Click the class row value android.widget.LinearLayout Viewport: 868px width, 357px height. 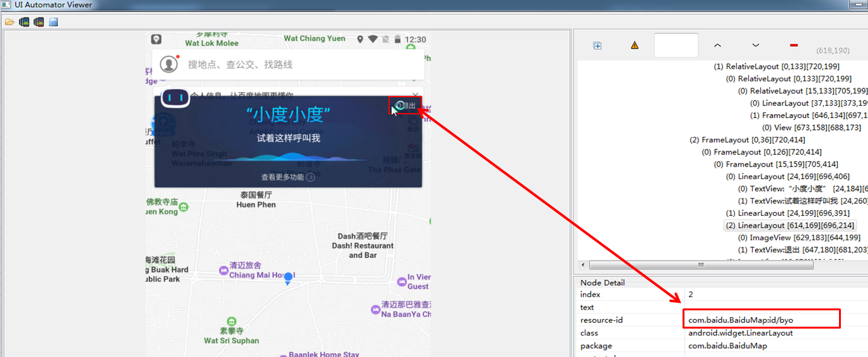[x=741, y=333]
